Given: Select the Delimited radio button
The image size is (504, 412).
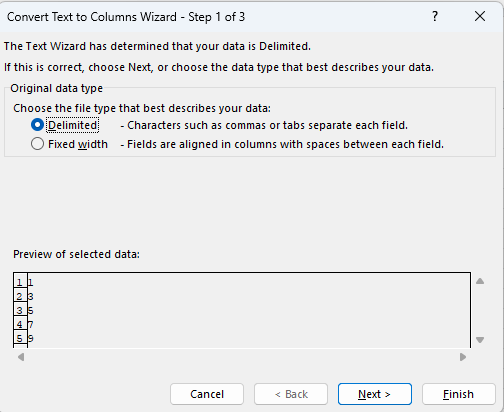Looking at the screenshot, I should 37,125.
